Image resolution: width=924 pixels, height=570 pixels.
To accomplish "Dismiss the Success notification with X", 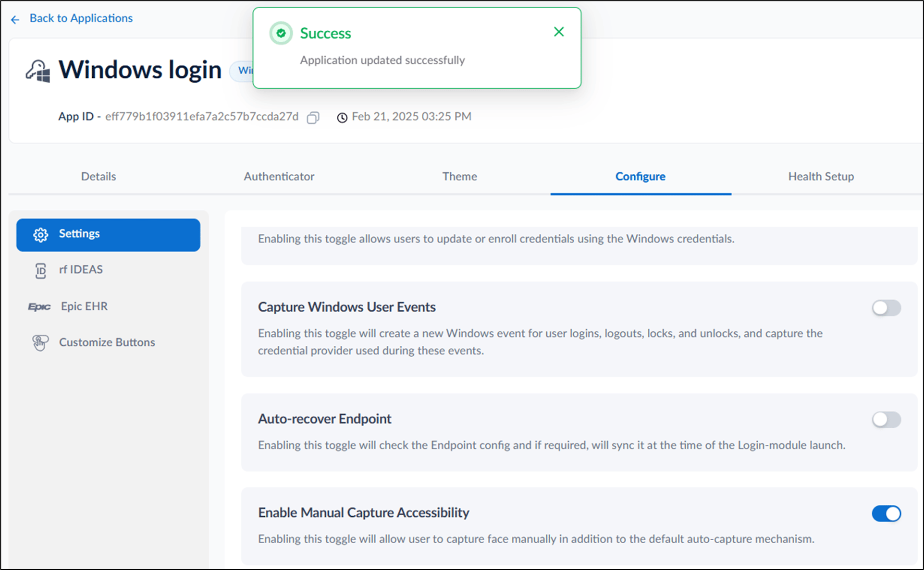I will click(x=559, y=32).
